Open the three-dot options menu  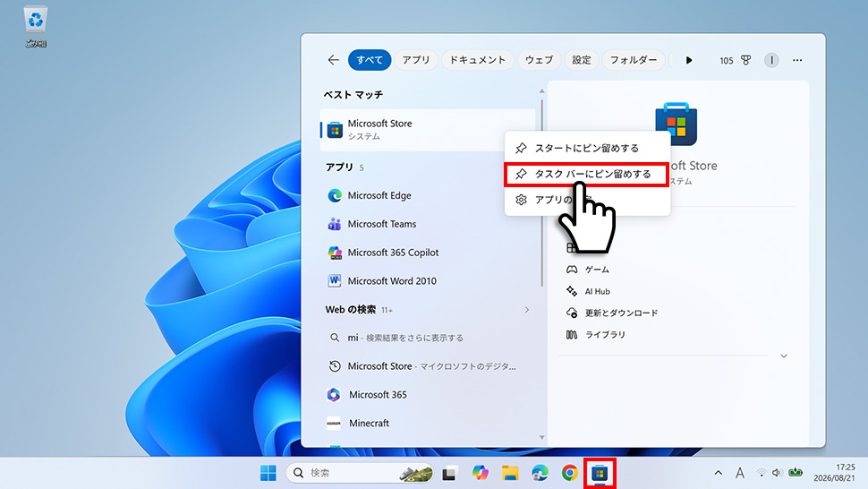tap(797, 60)
